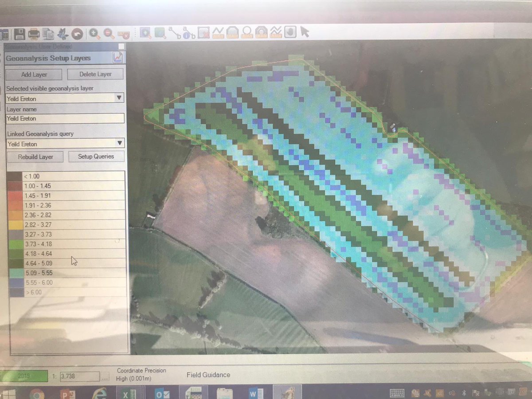Viewport: 532px width, 399px height.
Task: Select the circle measure ruler tool
Action: coord(247,32)
